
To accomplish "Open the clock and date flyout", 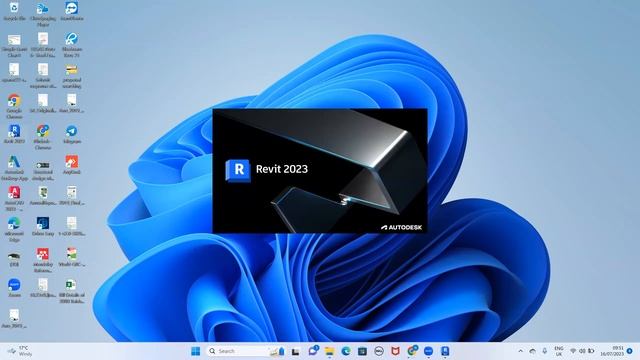I will pos(612,351).
